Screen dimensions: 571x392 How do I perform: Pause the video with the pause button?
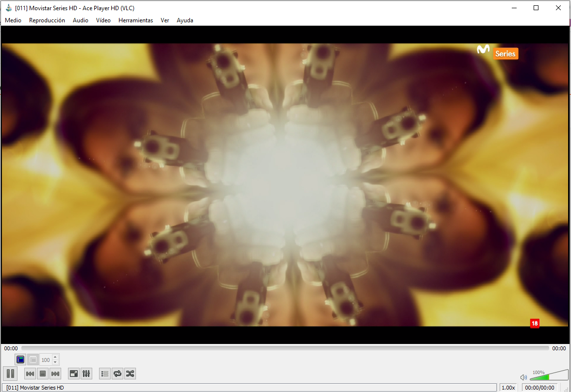click(x=10, y=374)
